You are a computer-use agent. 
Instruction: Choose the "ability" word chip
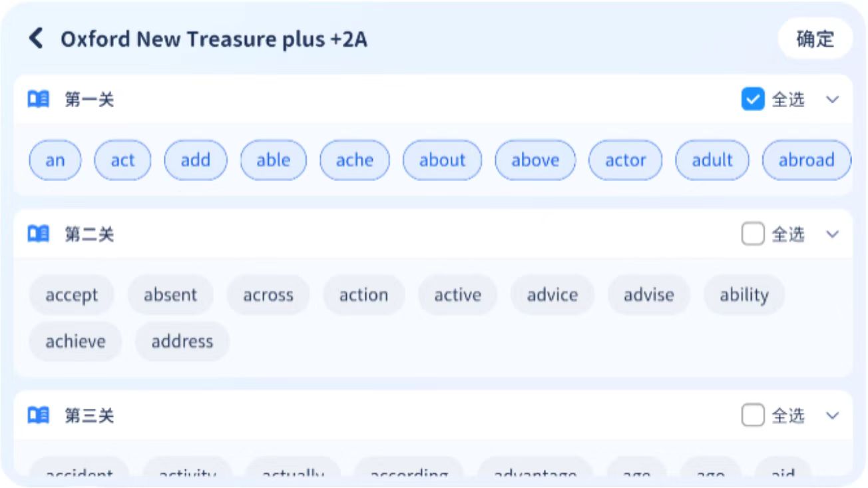click(744, 295)
